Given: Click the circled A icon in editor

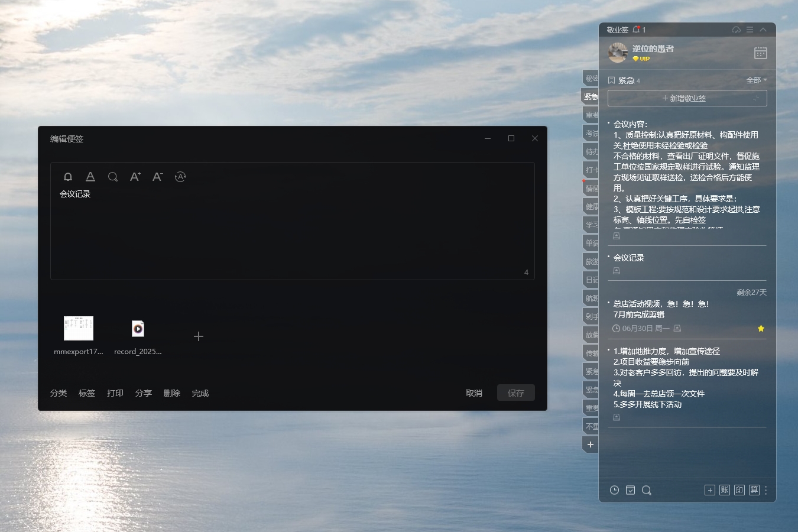Looking at the screenshot, I should pyautogui.click(x=180, y=177).
